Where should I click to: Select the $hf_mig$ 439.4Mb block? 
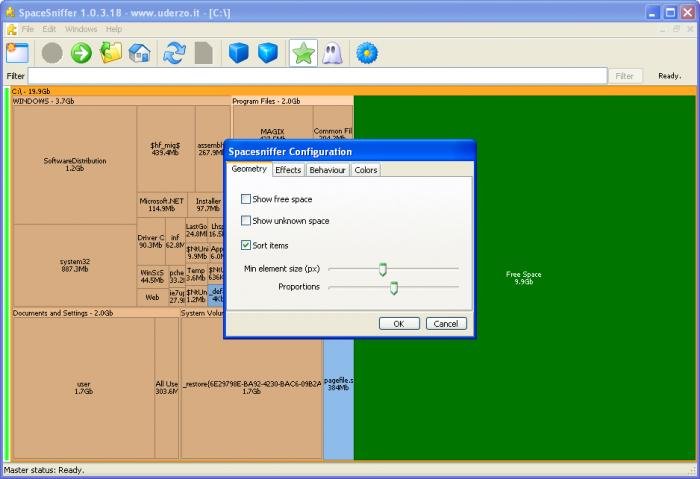165,149
